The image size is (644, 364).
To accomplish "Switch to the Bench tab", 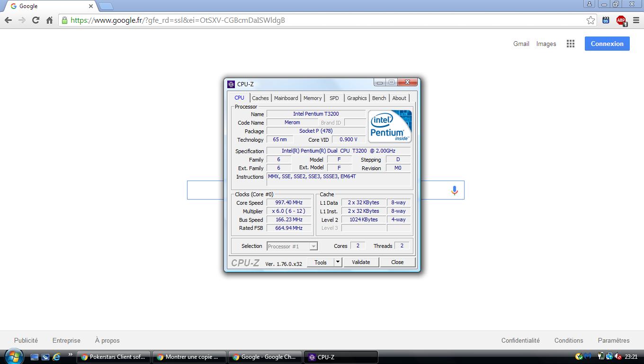I will point(379,98).
